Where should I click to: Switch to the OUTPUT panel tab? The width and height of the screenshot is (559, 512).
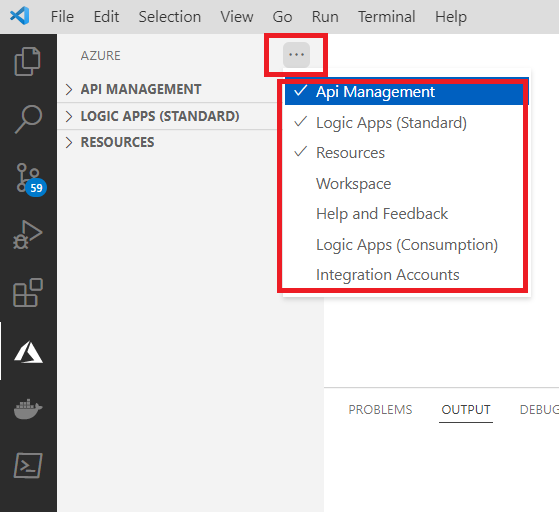tap(466, 410)
